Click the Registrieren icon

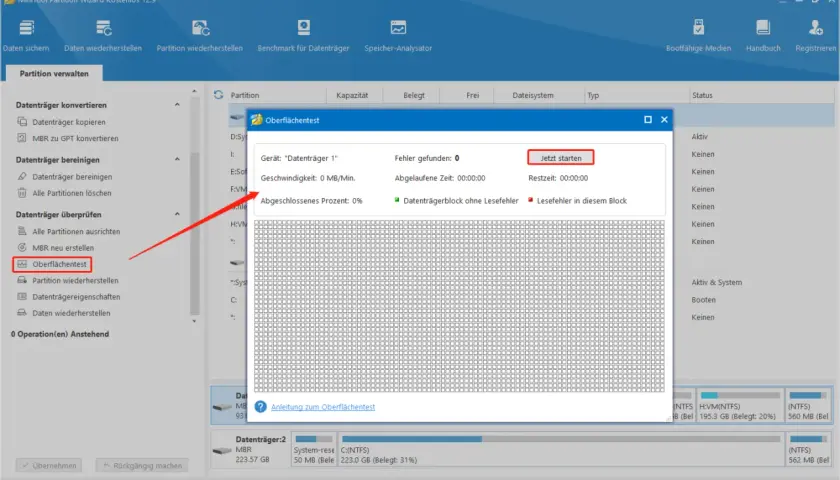tap(815, 35)
